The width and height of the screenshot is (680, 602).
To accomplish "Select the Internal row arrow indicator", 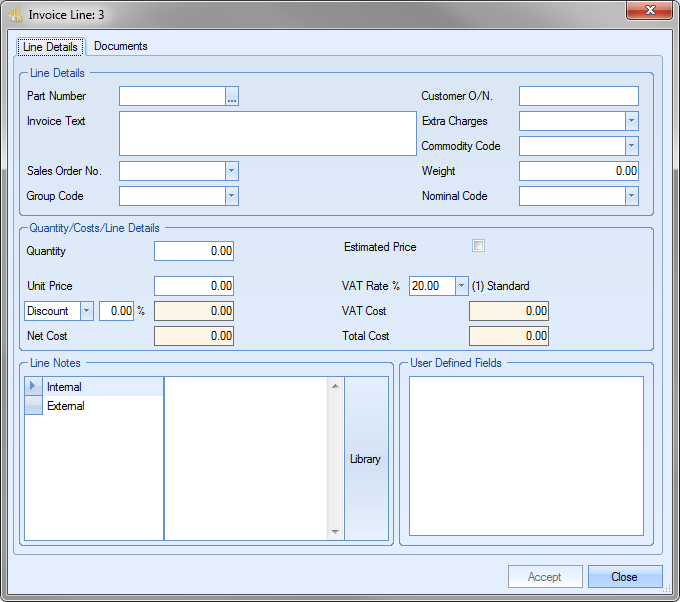I will 33,387.
